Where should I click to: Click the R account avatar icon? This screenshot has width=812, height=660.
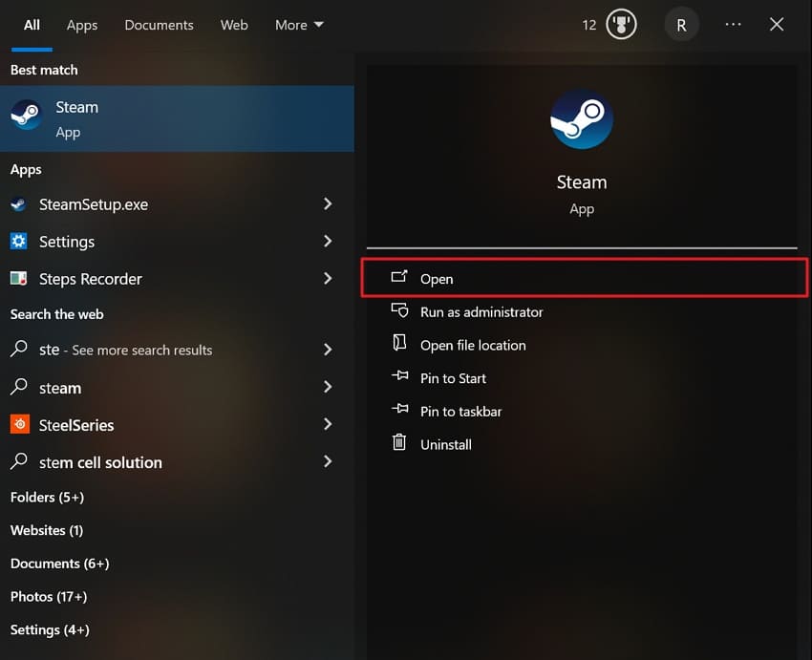tap(681, 24)
